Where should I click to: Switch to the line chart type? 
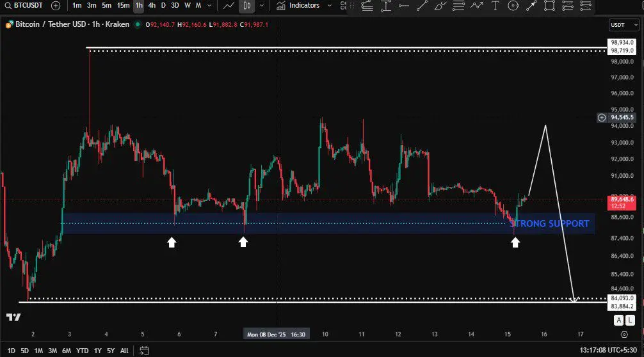(x=229, y=6)
